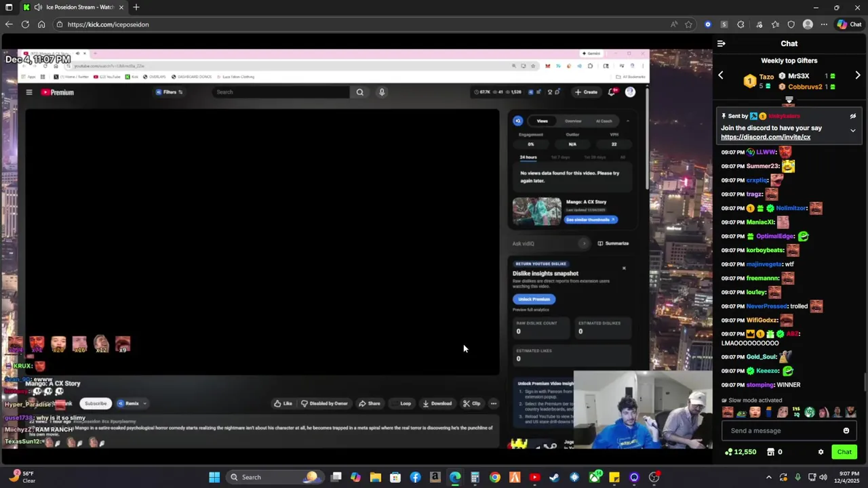This screenshot has width=868, height=488.
Task: Open the vidIQ Filters dropdown
Action: [x=169, y=92]
